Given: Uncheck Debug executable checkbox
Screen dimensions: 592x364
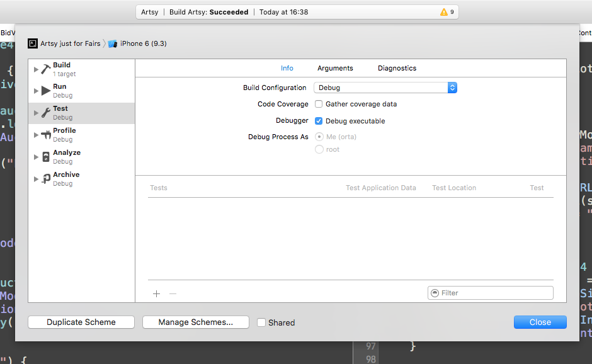Looking at the screenshot, I should [319, 121].
